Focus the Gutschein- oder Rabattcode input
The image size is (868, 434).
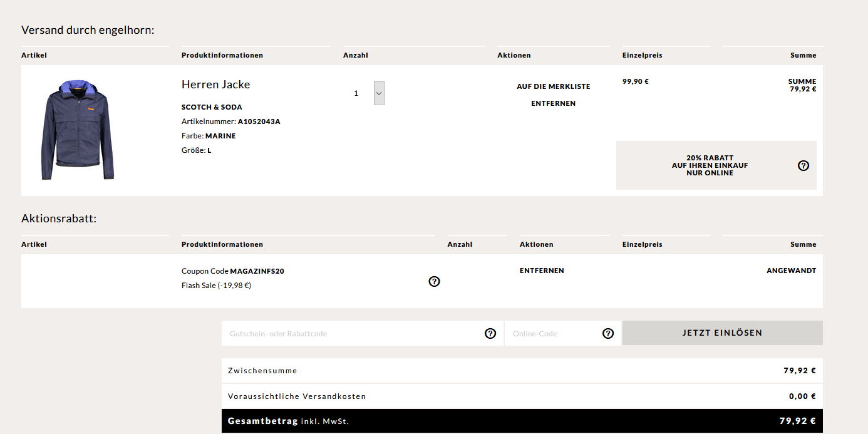click(351, 334)
